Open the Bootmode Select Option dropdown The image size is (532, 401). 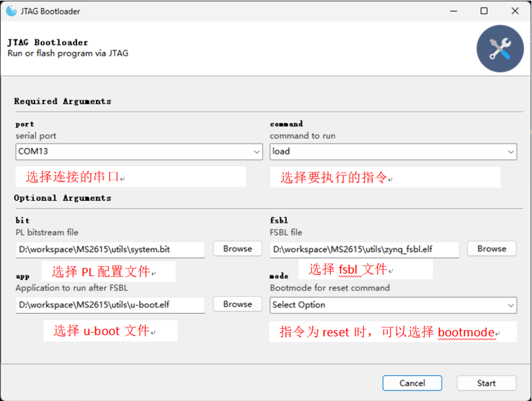point(392,306)
